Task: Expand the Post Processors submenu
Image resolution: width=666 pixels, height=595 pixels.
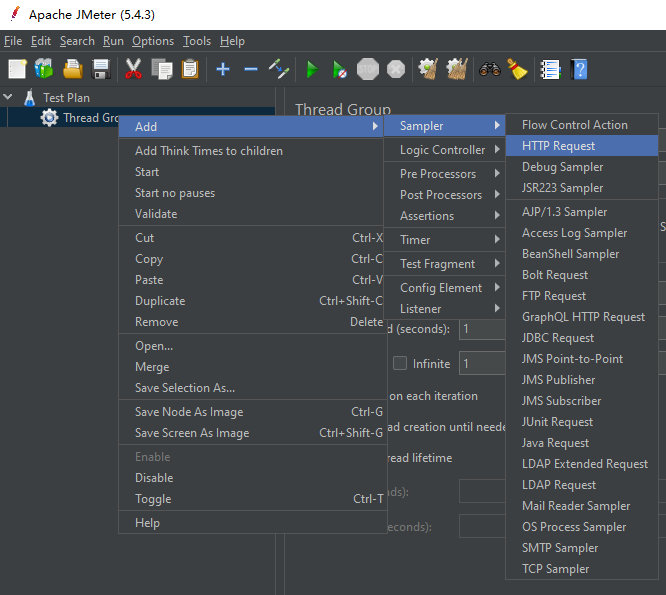Action: pos(444,195)
